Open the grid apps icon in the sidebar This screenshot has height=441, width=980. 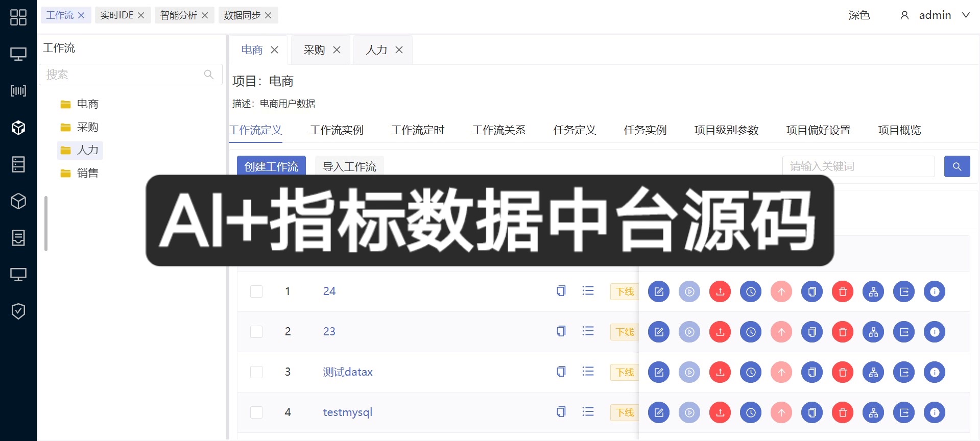tap(18, 17)
